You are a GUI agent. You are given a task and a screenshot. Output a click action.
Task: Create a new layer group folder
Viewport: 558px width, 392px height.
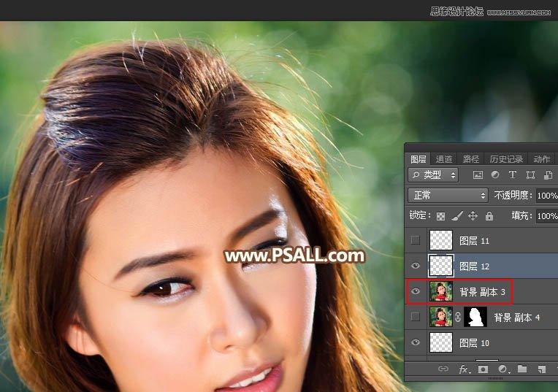522,369
